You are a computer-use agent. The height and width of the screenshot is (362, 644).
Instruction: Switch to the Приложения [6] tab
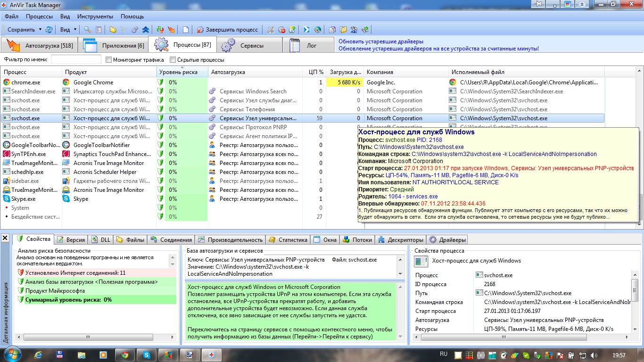point(113,46)
